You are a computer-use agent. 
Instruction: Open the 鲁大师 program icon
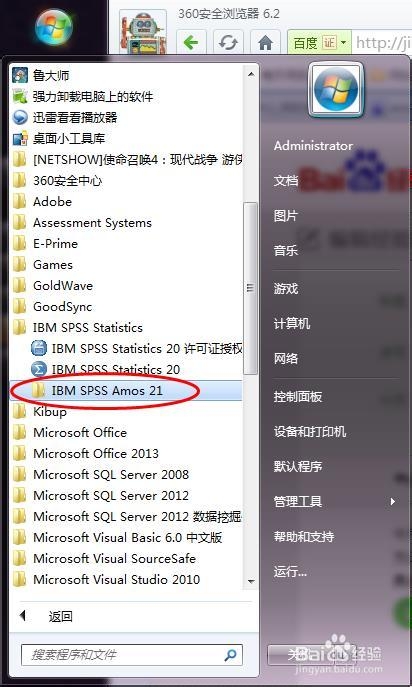point(20,75)
